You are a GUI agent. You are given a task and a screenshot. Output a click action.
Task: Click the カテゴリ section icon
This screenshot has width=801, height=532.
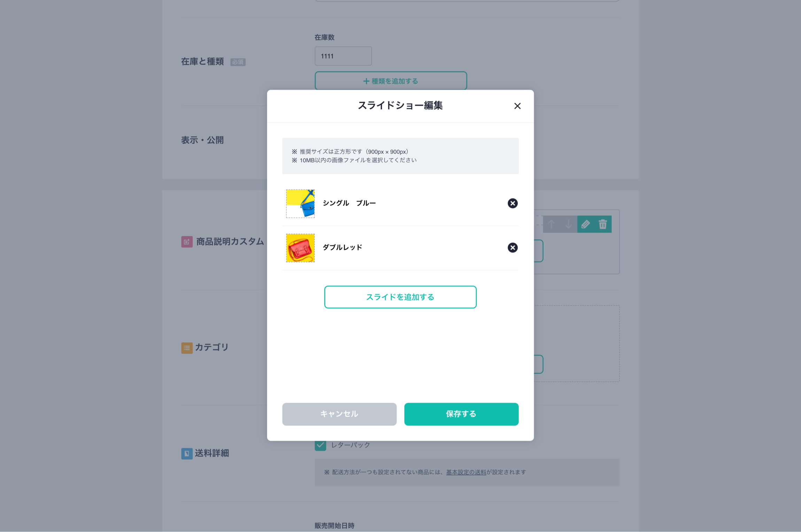pos(187,348)
